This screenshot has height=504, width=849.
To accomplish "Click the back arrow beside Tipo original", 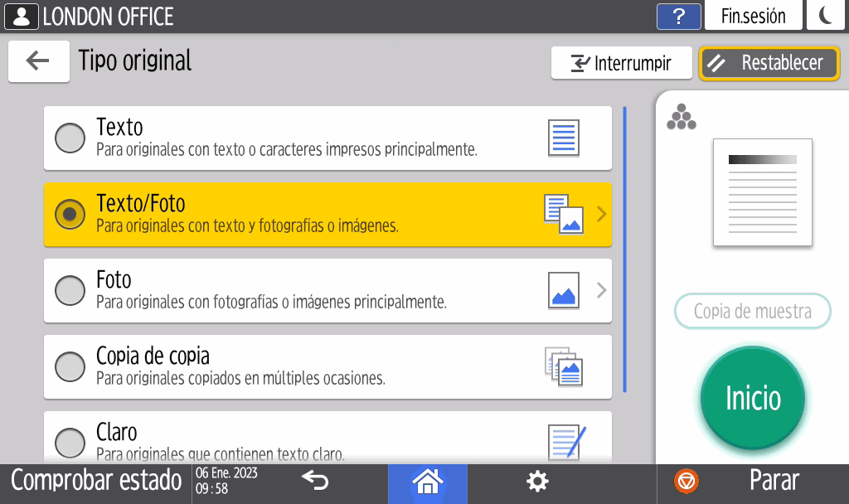I will click(38, 61).
